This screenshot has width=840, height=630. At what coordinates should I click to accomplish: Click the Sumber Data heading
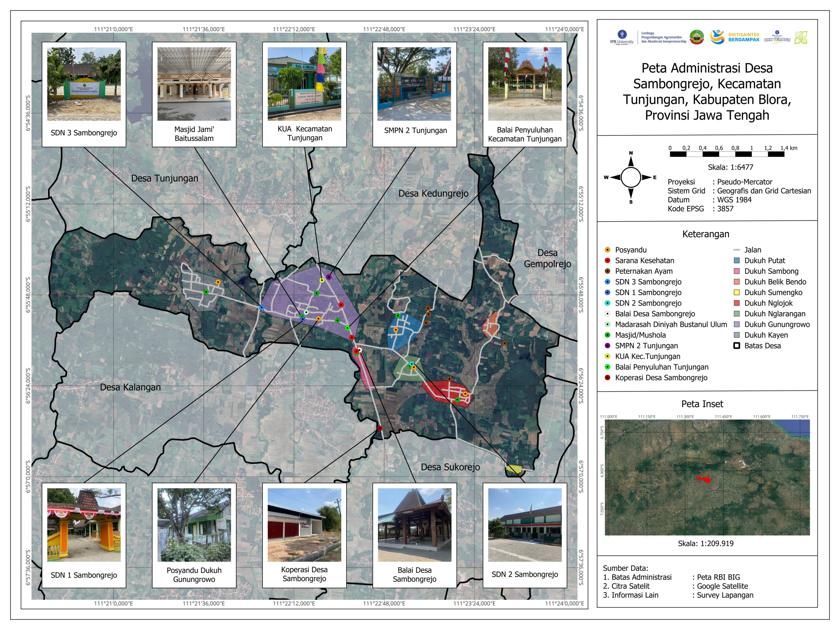pyautogui.click(x=625, y=568)
